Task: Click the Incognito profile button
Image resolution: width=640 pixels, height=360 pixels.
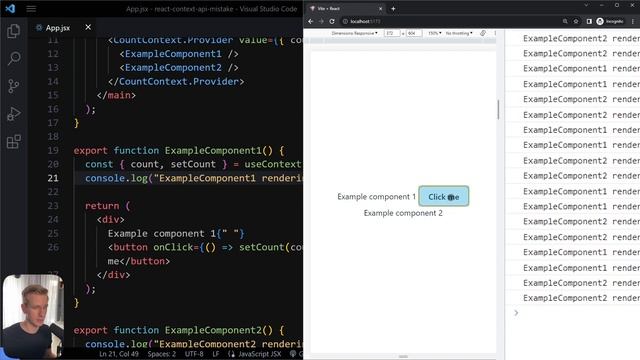Action: (x=610, y=21)
